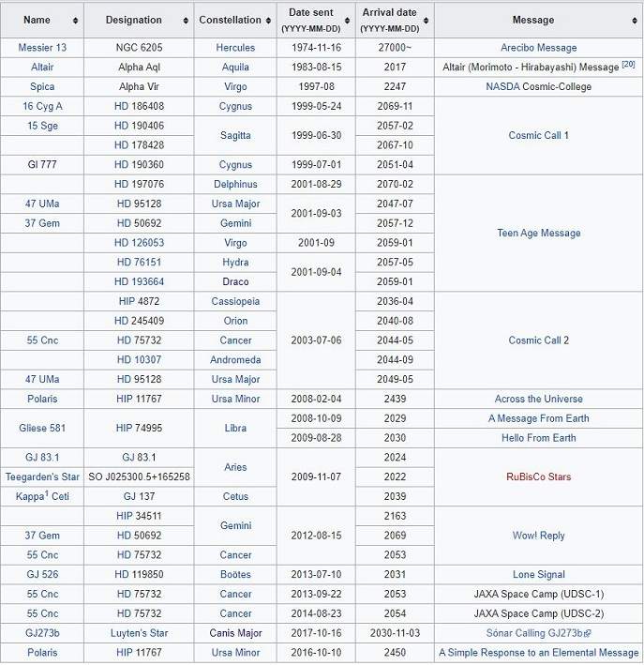Sort table by Name column arrows
This screenshot has width=644, height=665.
click(x=75, y=21)
